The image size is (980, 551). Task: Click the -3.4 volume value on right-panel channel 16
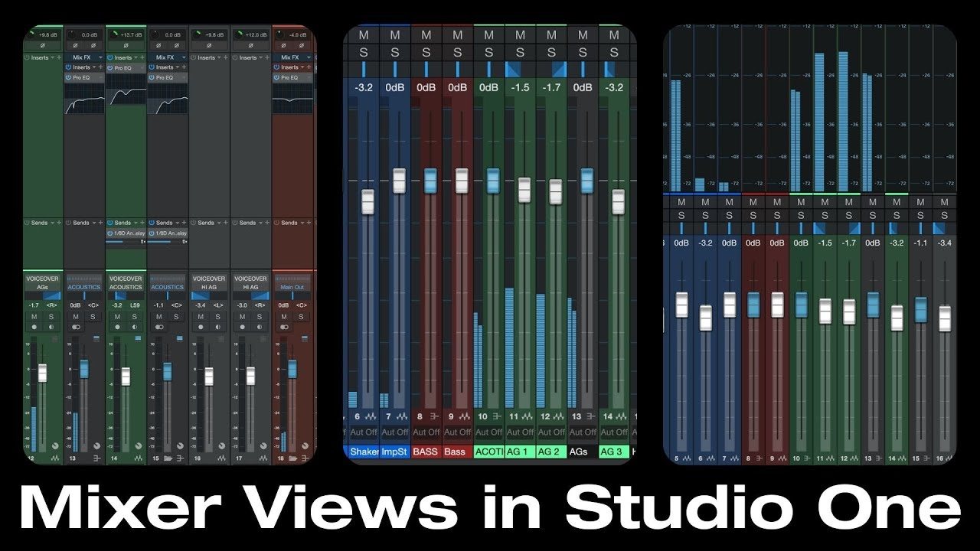(x=945, y=243)
